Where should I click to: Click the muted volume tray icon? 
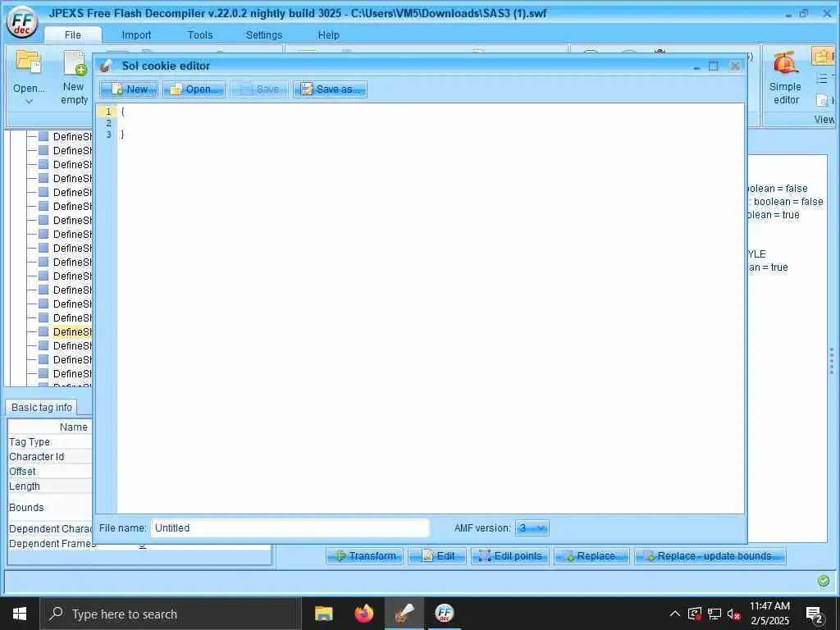point(734,614)
